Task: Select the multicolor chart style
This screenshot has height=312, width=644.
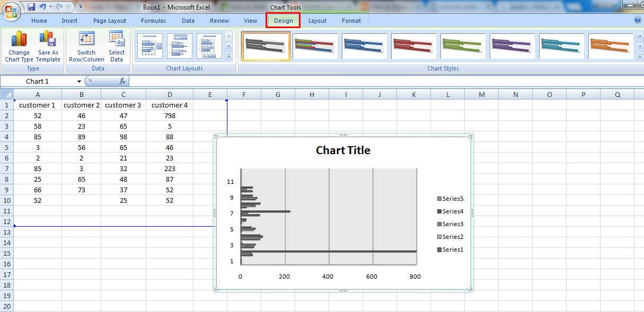Action: (315, 46)
